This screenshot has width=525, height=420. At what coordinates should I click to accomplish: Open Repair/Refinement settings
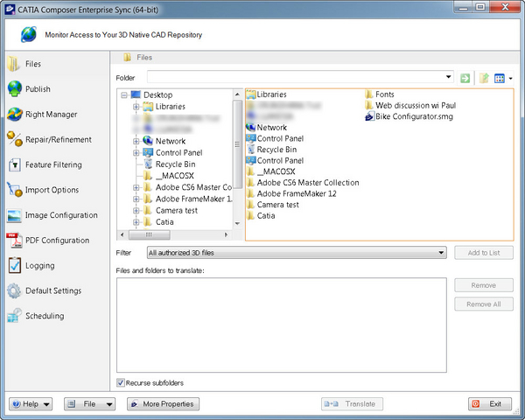pyautogui.click(x=58, y=140)
